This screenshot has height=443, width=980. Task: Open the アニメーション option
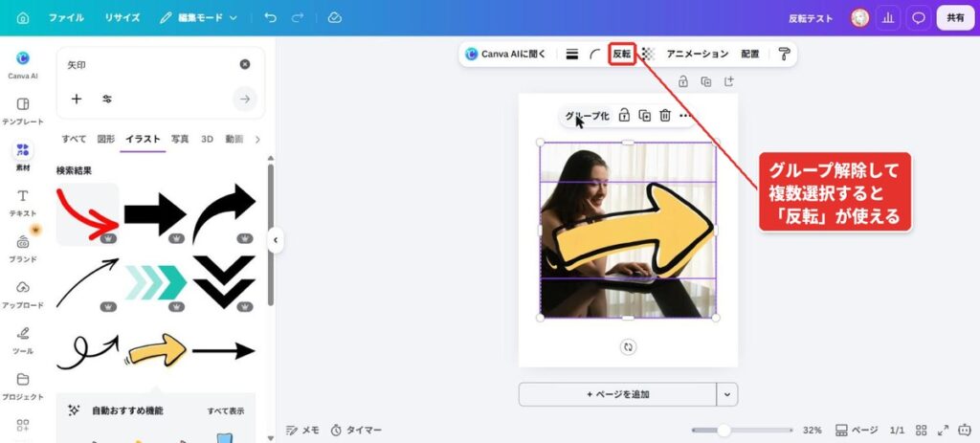click(x=698, y=55)
